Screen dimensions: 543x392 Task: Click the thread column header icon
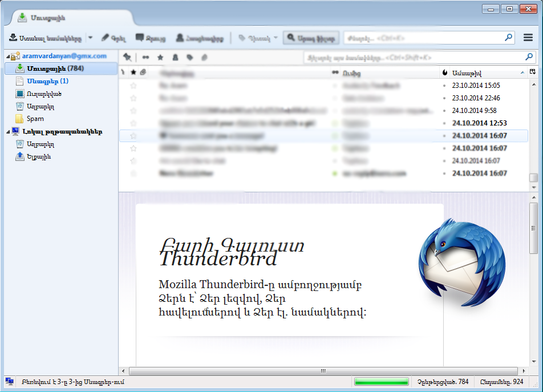click(123, 72)
